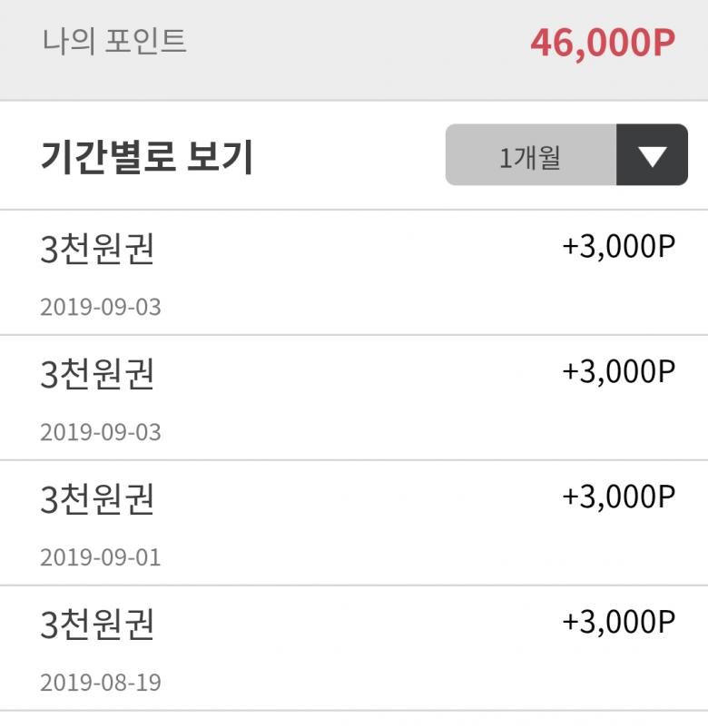Tap the +3,000P amount in the second row
The width and height of the screenshot is (708, 728).
pyautogui.click(x=619, y=372)
